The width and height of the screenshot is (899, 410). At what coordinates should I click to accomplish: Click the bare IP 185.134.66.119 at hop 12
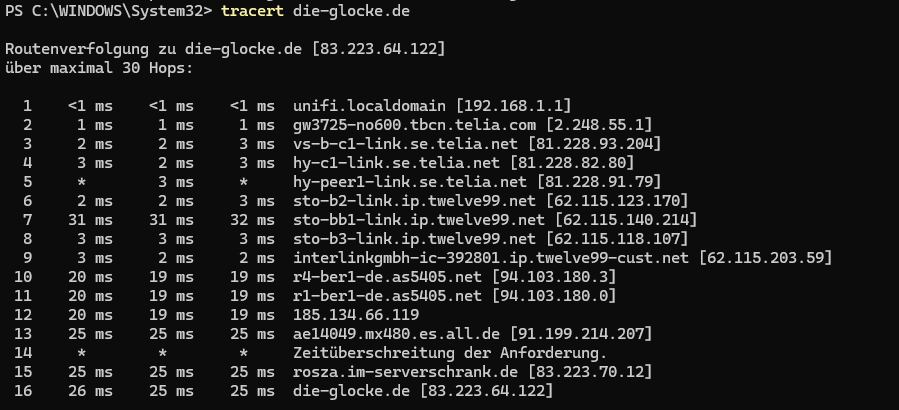pos(356,315)
